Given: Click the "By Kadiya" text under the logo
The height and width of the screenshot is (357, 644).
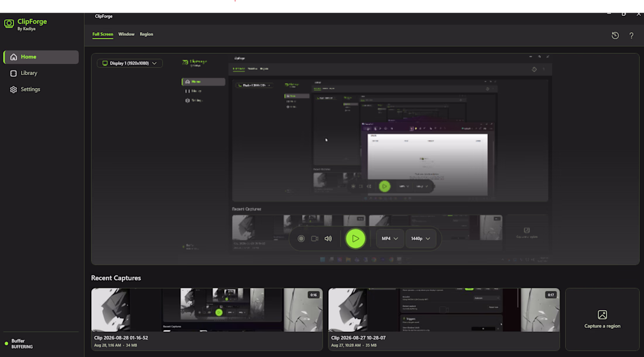Looking at the screenshot, I should click(x=26, y=29).
